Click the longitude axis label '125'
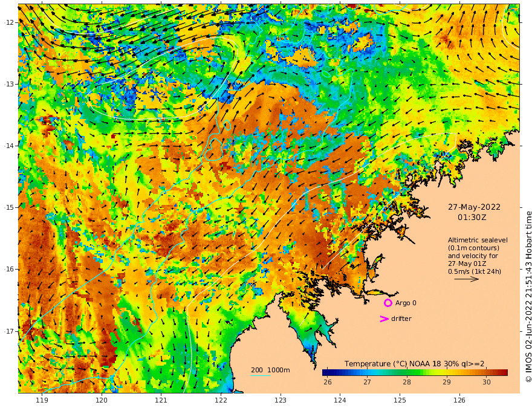 tap(400, 401)
